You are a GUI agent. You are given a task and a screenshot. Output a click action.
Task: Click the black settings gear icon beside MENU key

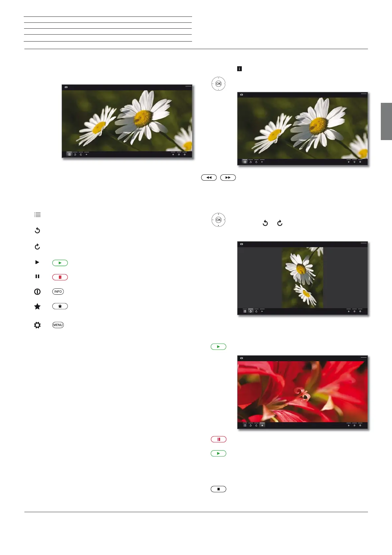pos(37,325)
